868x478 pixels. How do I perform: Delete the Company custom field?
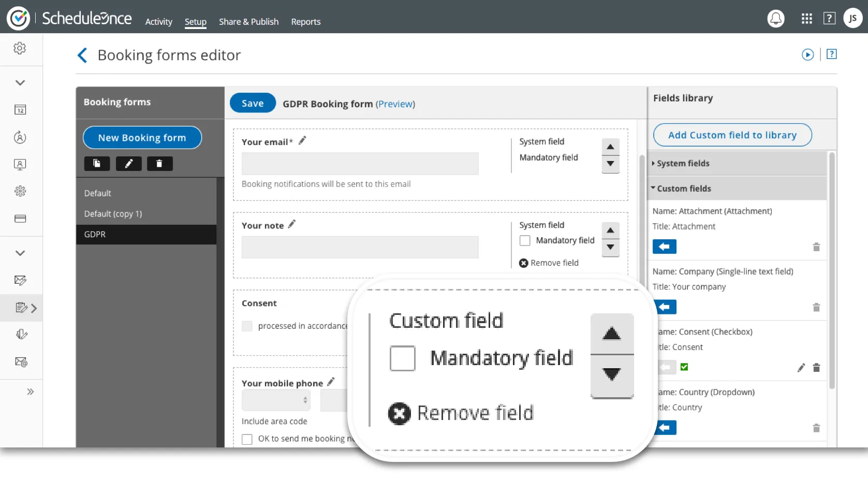[816, 307]
